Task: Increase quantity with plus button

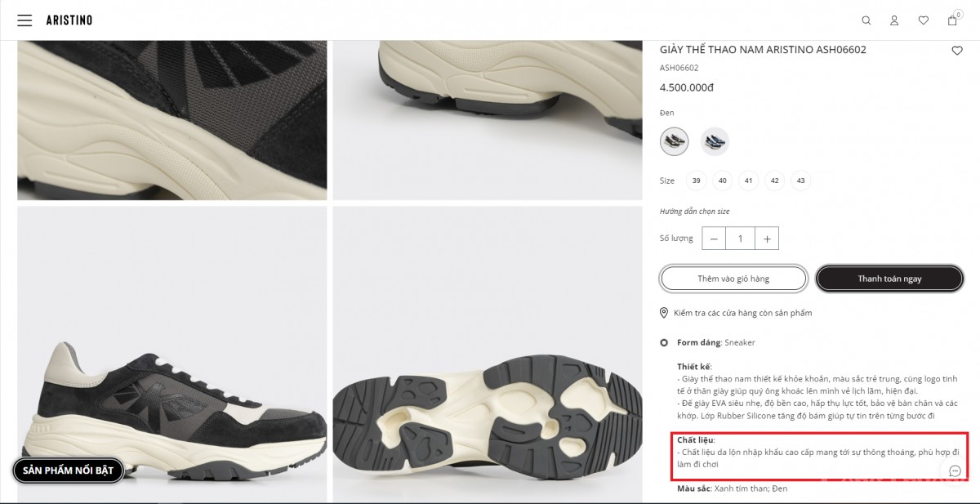Action: pos(767,239)
